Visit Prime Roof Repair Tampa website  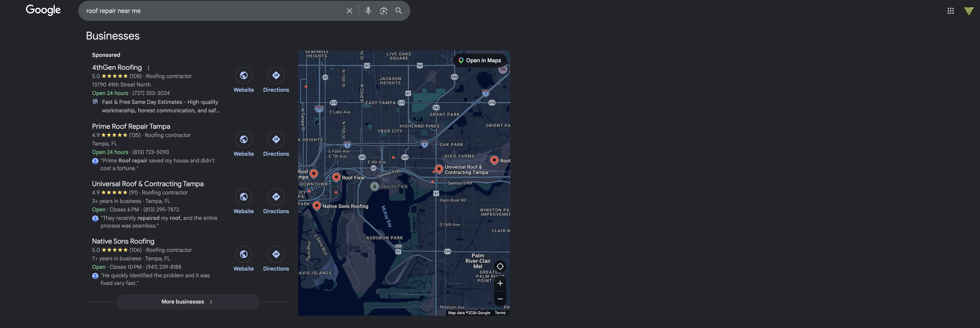tap(244, 144)
